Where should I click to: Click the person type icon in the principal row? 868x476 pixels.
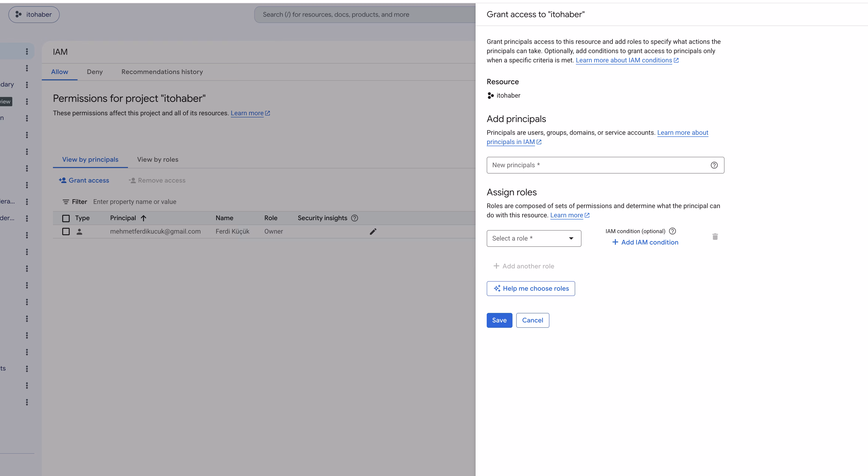79,232
